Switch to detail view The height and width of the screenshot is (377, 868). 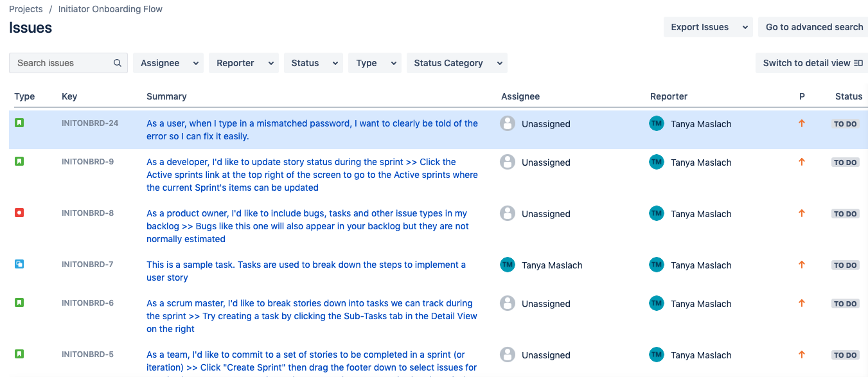point(812,63)
